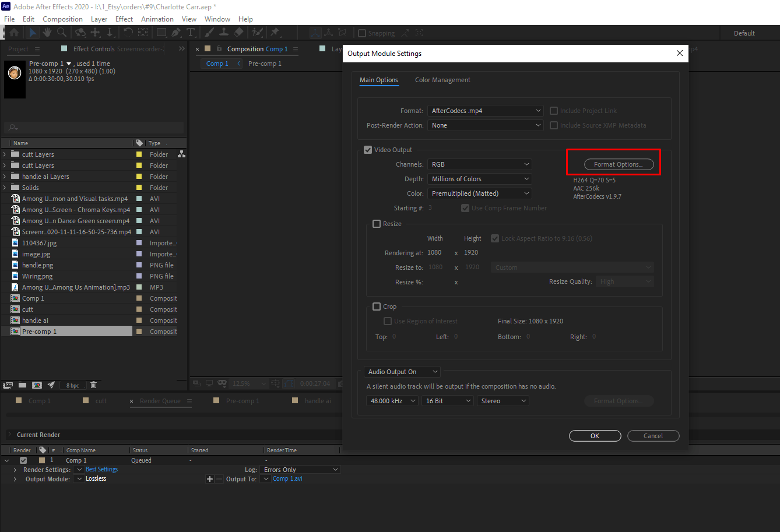Screen dimensions: 780x532
Task: Toggle the Crop checkbox
Action: [x=376, y=306]
